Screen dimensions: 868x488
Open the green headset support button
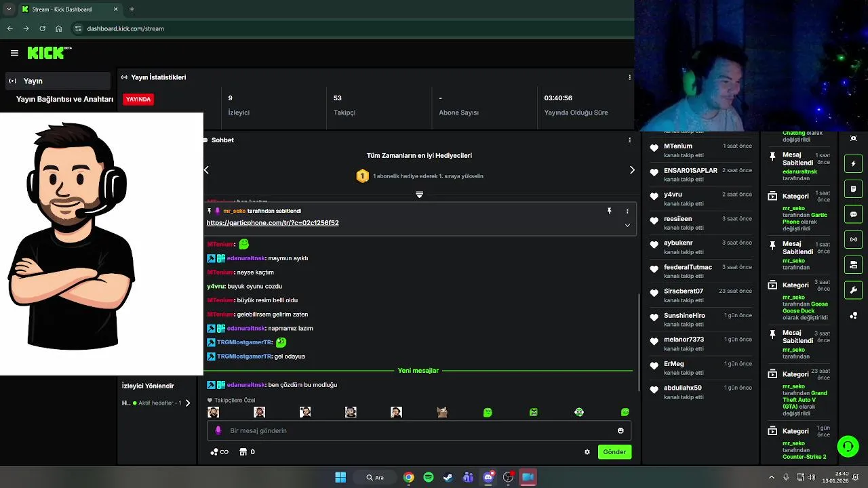pyautogui.click(x=848, y=446)
